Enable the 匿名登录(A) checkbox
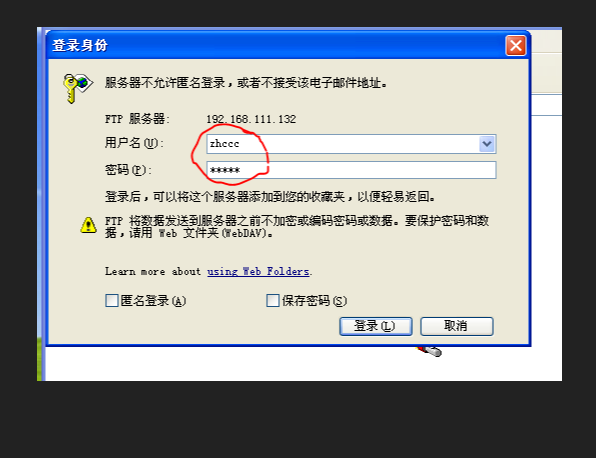 point(112,301)
